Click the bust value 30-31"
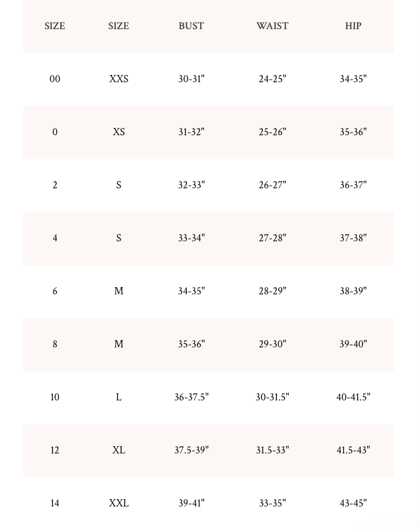 click(191, 79)
